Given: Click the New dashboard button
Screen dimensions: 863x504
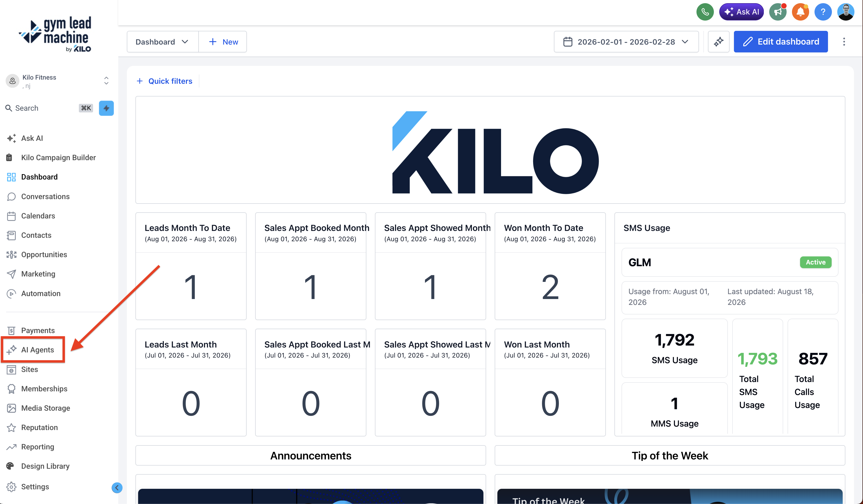Looking at the screenshot, I should [223, 42].
